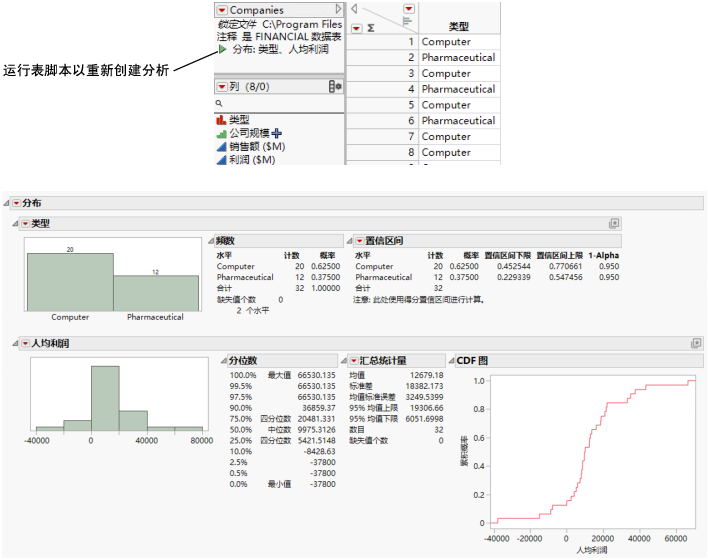Screen dimensions: 708x560
Task: Collapse the Companies panel using the right arrow
Action: tap(338, 9)
